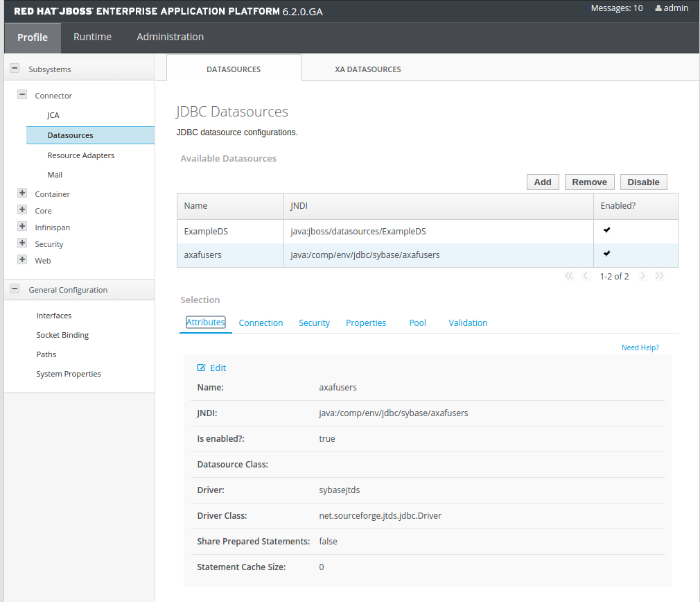Click the Remove datasource button
Image resolution: width=700 pixels, height=602 pixels.
point(589,182)
